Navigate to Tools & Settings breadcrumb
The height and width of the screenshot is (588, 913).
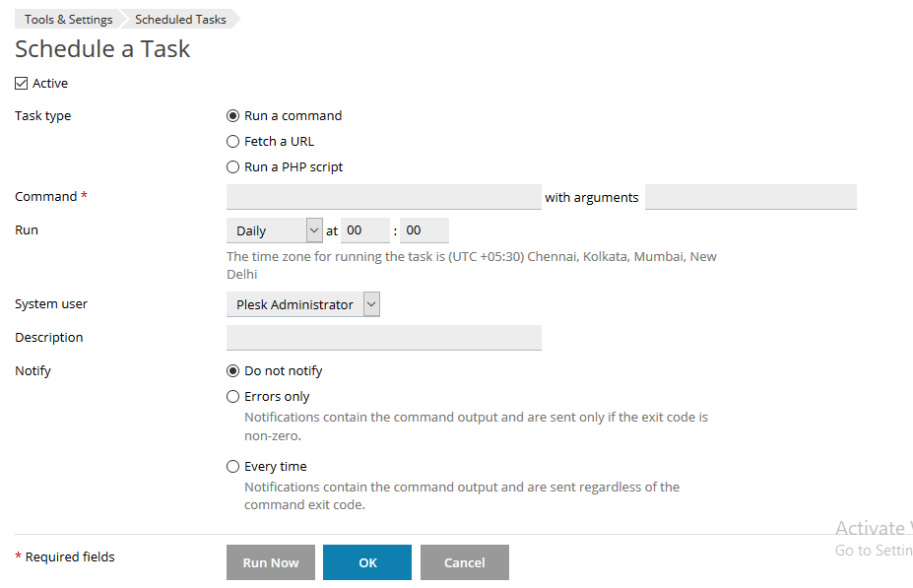pos(67,19)
